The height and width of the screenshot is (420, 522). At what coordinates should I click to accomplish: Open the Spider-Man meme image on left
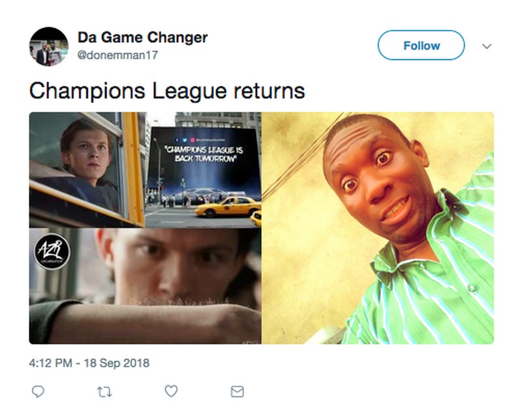[145, 228]
